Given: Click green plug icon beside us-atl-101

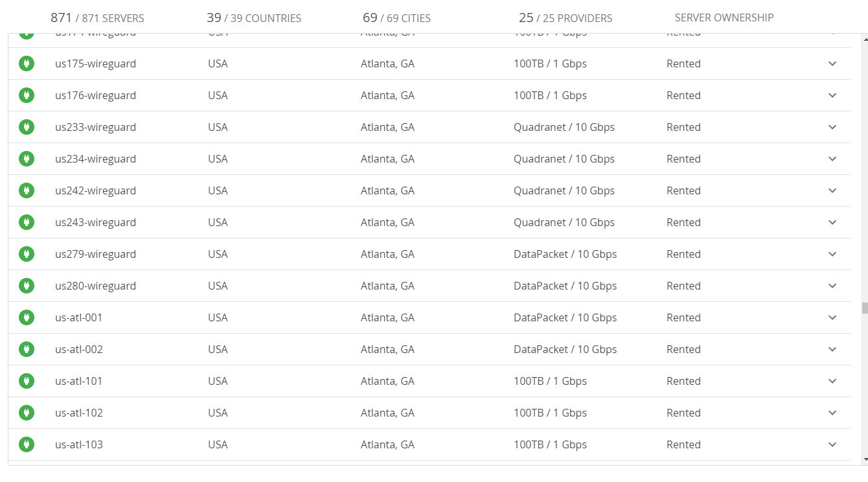Looking at the screenshot, I should coord(27,381).
